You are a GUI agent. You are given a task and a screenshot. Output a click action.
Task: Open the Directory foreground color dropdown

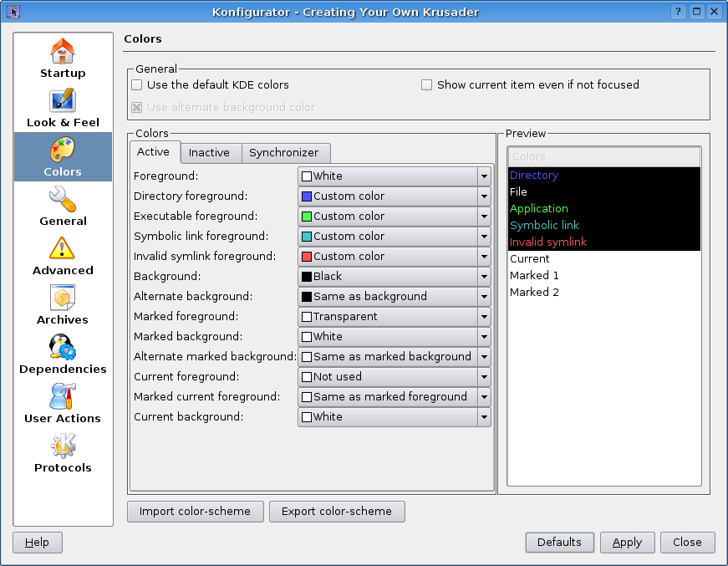coord(395,196)
